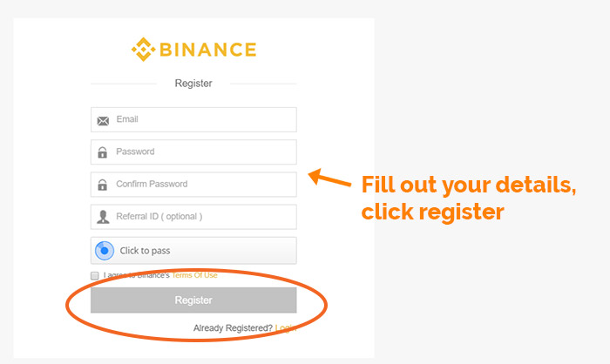Click the blue circle captcha icon

click(x=105, y=251)
